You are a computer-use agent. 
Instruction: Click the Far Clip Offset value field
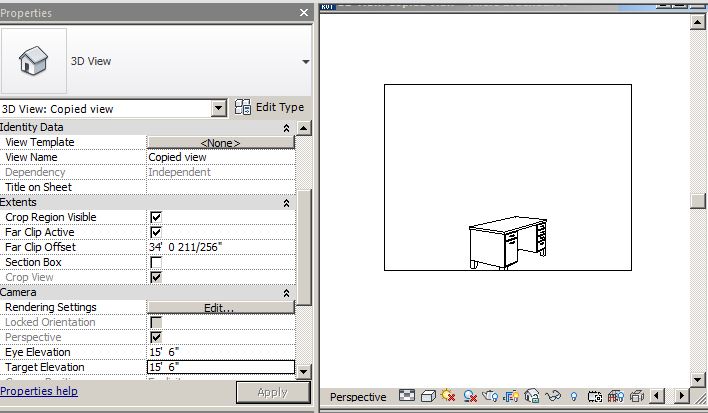point(221,247)
